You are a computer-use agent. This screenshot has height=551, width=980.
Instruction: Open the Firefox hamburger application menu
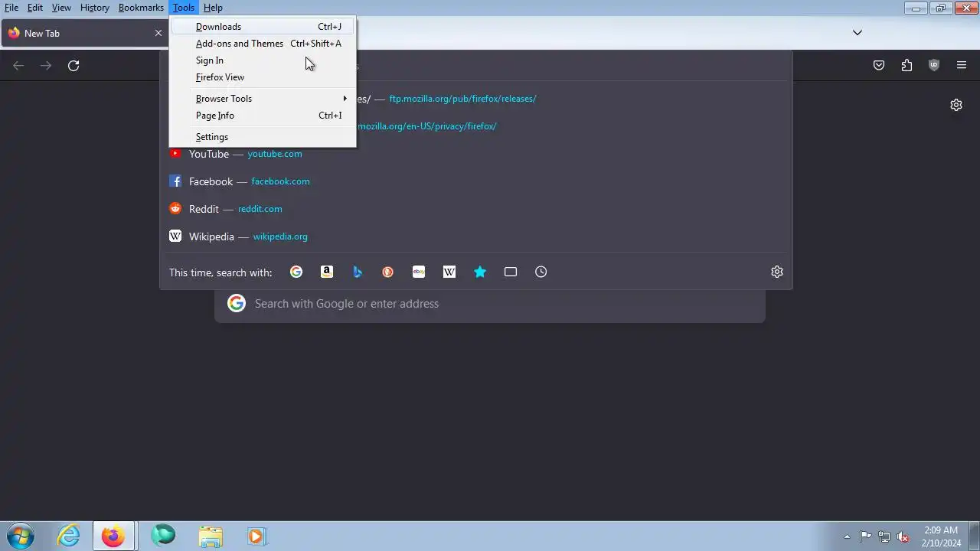962,66
